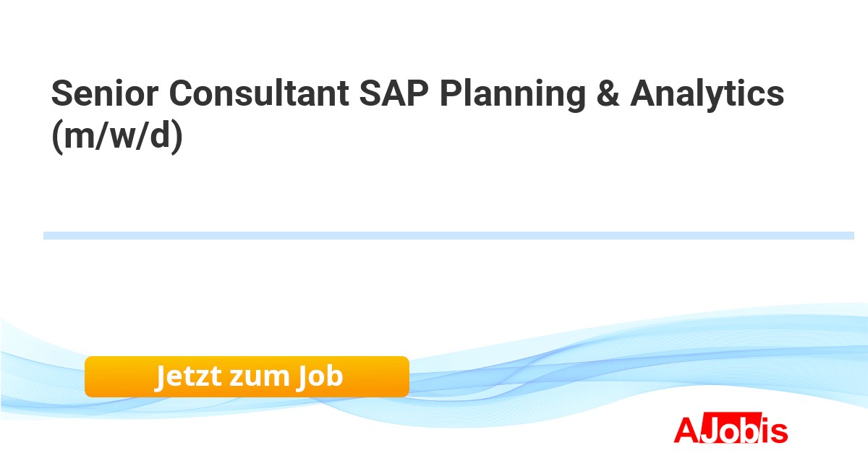Screen dimensions: 868x456
Task: Click the word "Senior" in the headline
Action: click(x=103, y=94)
